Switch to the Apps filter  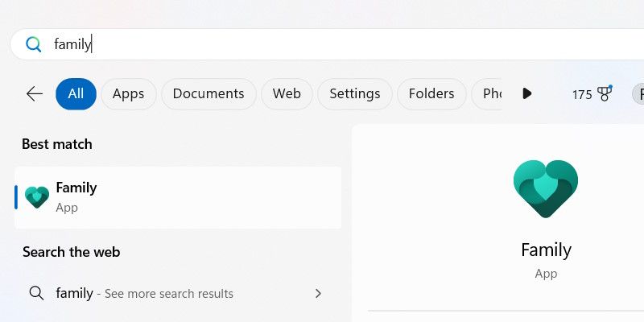click(128, 94)
